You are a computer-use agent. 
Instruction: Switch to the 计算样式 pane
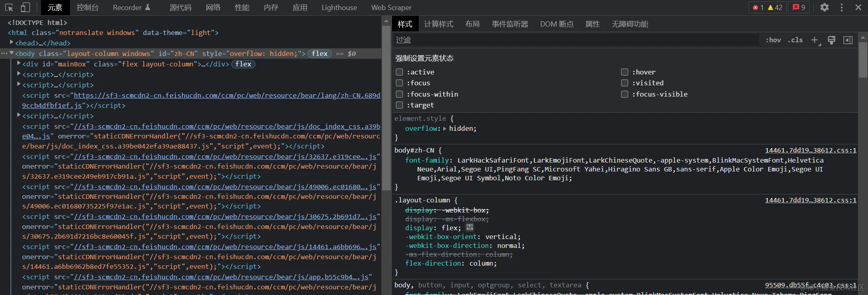click(438, 24)
